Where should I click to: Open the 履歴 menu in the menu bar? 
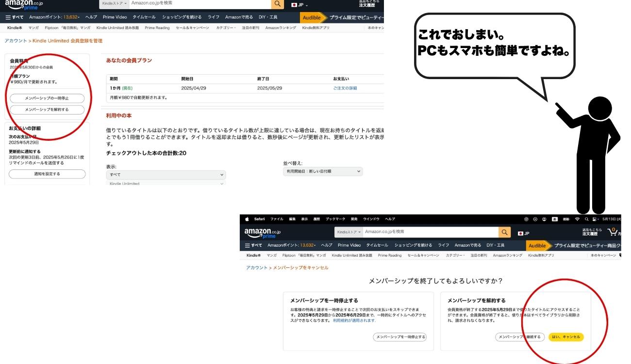point(316,219)
